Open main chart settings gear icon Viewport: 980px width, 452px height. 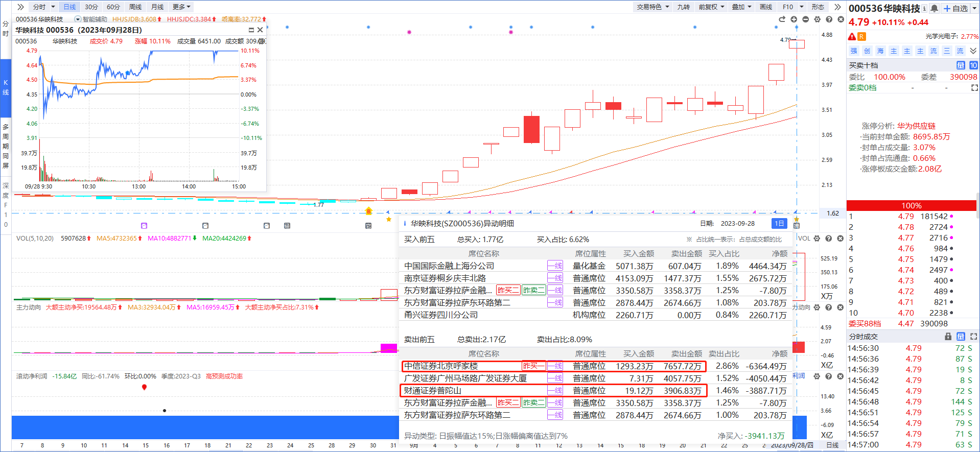(x=817, y=19)
